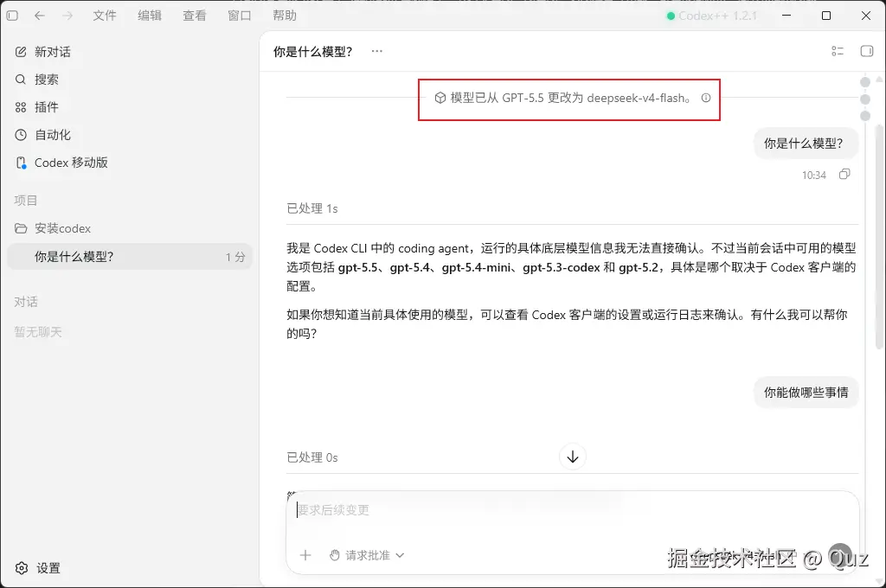Click the search magnifier icon

click(21, 80)
